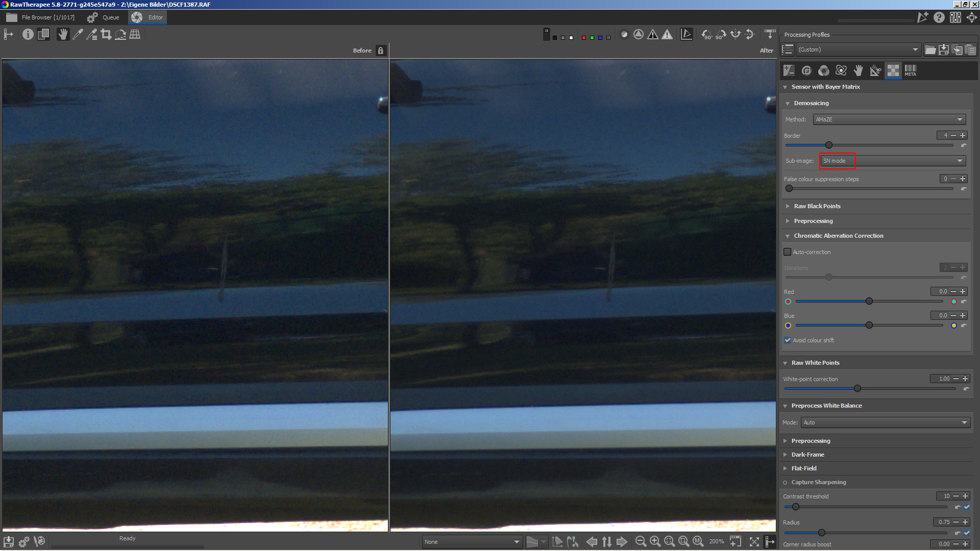Screen dimensions: 980x551
Task: Open the Preprocess White Balance Mode dropdown
Action: tap(886, 422)
